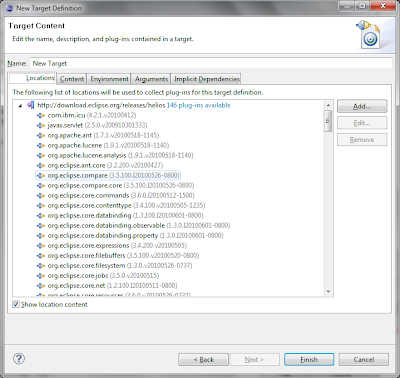
Task: Click the databinding.property plug-in icon
Action: click(41, 235)
